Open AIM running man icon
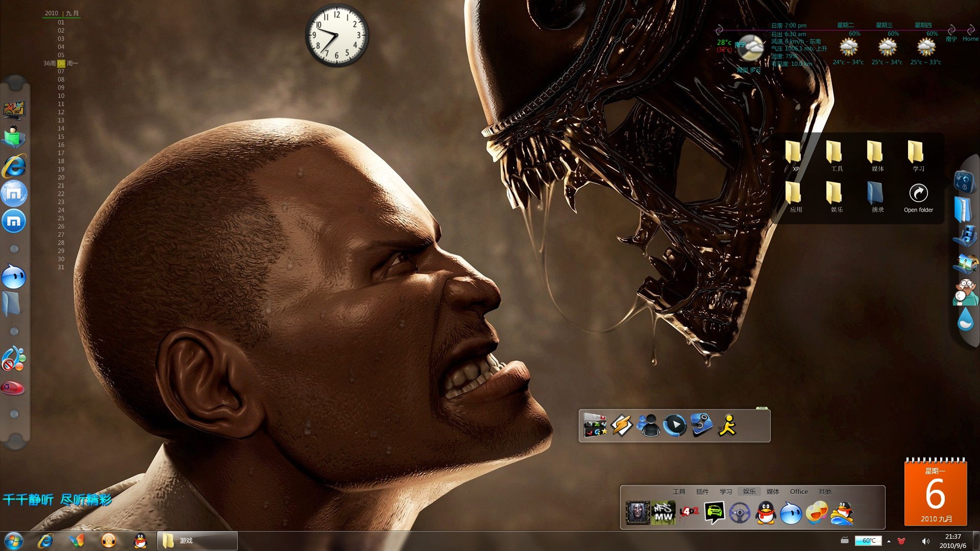 click(x=727, y=425)
